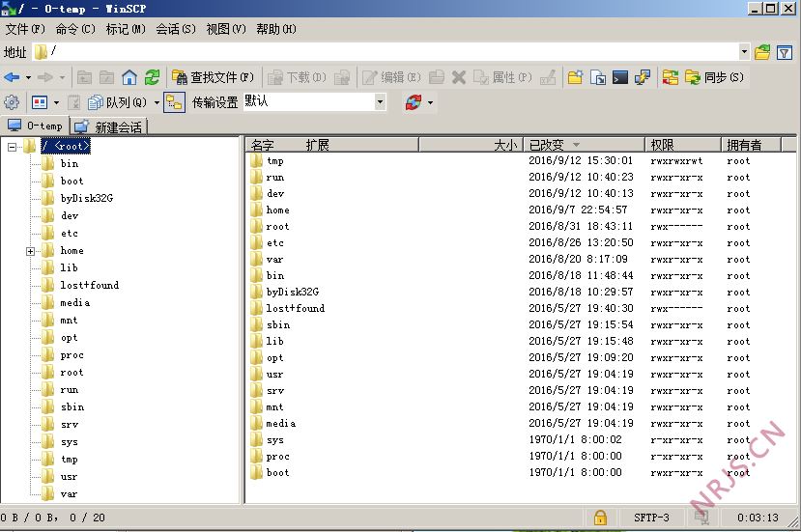Click the 同步 synchronize button
Image resolution: width=801 pixels, height=532 pixels.
[x=714, y=77]
